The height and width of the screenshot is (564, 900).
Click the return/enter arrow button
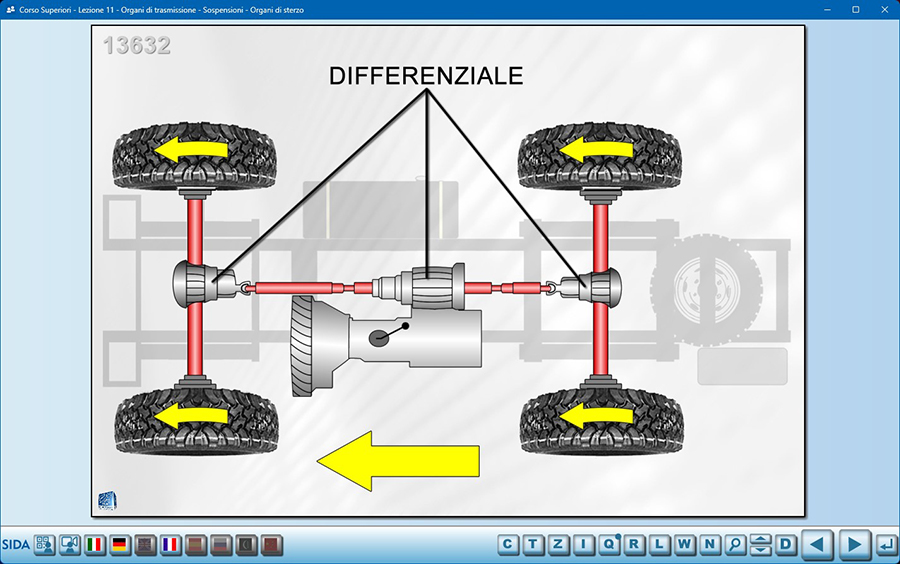point(885,545)
